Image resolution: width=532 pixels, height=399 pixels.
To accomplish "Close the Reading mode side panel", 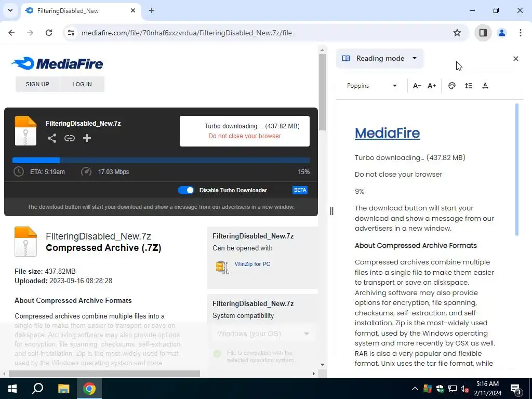I will click(x=516, y=59).
